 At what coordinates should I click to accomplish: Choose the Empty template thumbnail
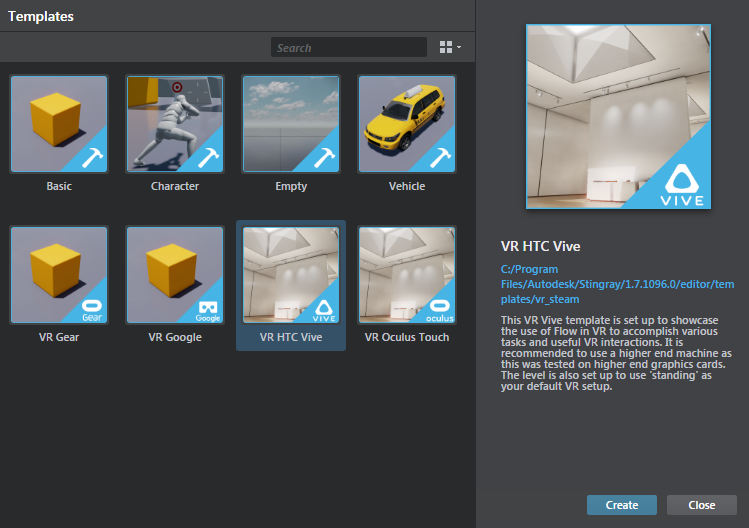tap(291, 124)
